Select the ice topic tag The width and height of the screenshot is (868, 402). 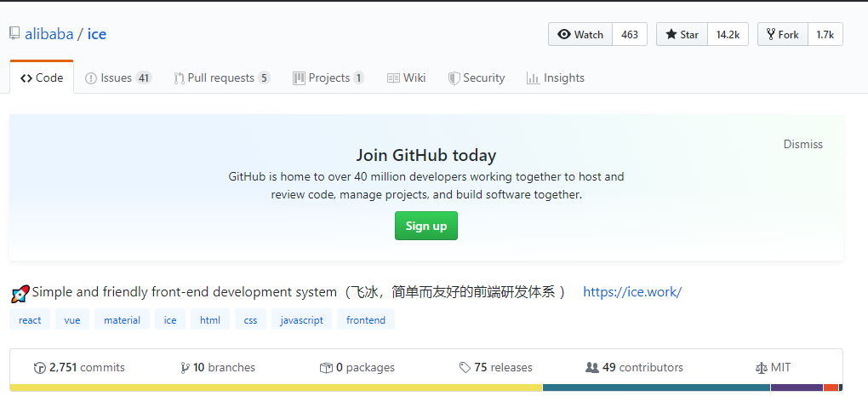coord(170,319)
